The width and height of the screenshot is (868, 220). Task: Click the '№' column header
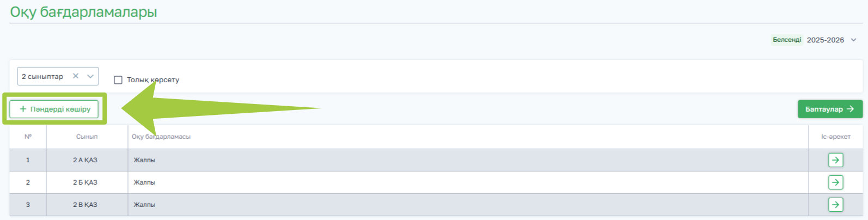pos(28,137)
